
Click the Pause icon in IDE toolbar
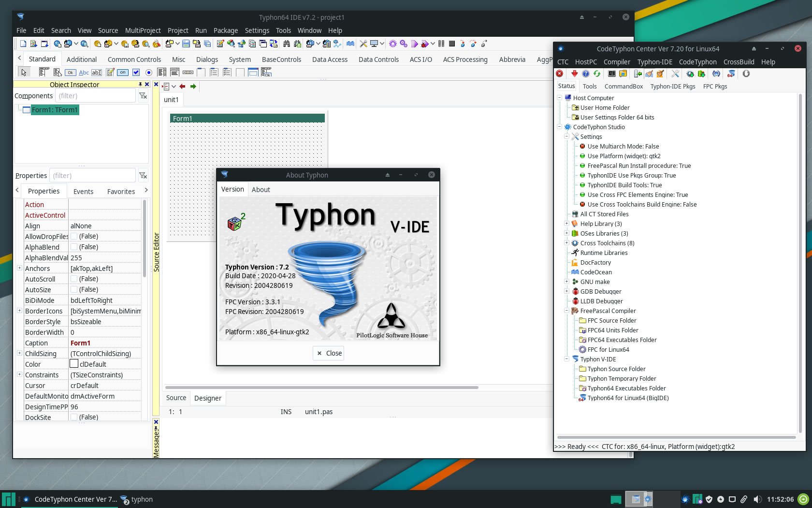441,44
